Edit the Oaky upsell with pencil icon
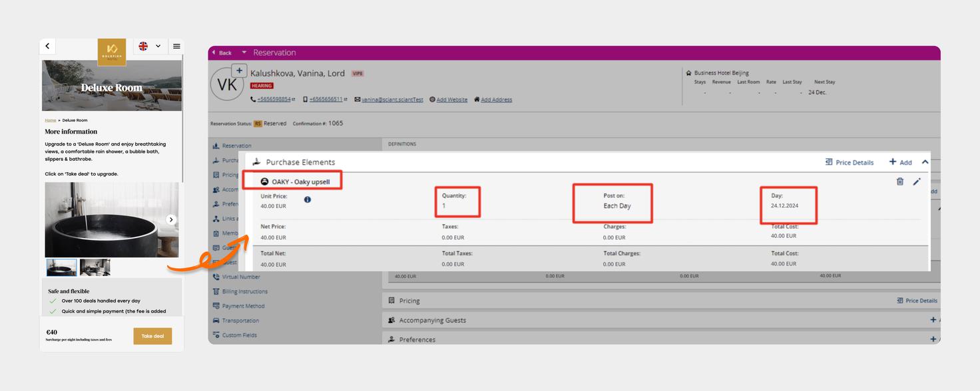This screenshot has width=980, height=391. [917, 182]
